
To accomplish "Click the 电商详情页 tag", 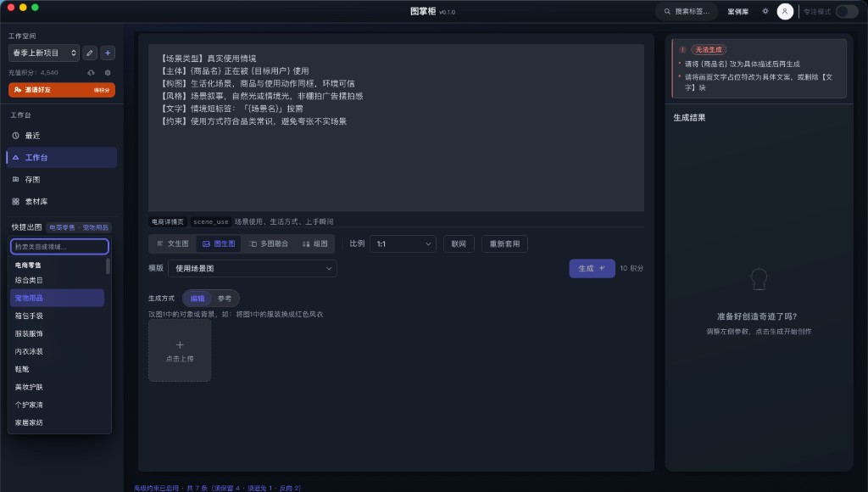I will (168, 221).
